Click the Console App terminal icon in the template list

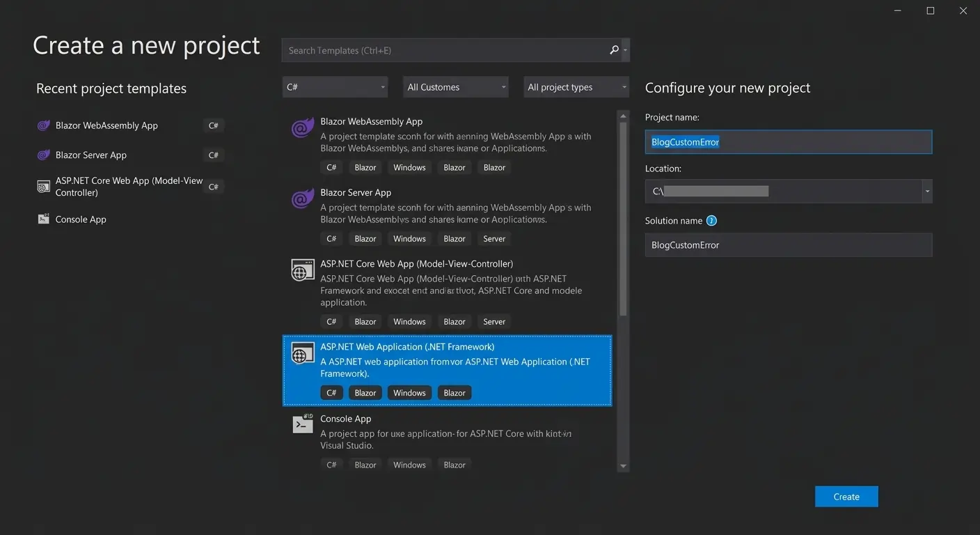click(x=302, y=423)
